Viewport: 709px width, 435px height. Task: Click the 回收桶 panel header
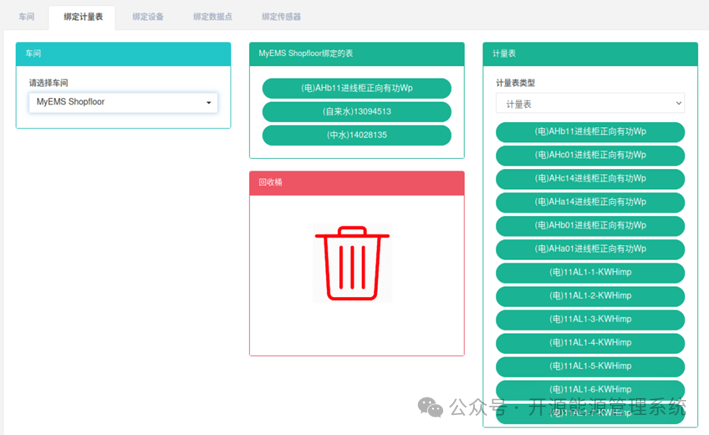pos(357,183)
